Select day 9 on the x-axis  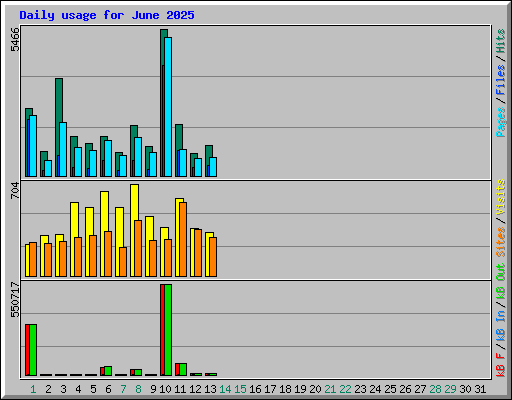tap(153, 389)
